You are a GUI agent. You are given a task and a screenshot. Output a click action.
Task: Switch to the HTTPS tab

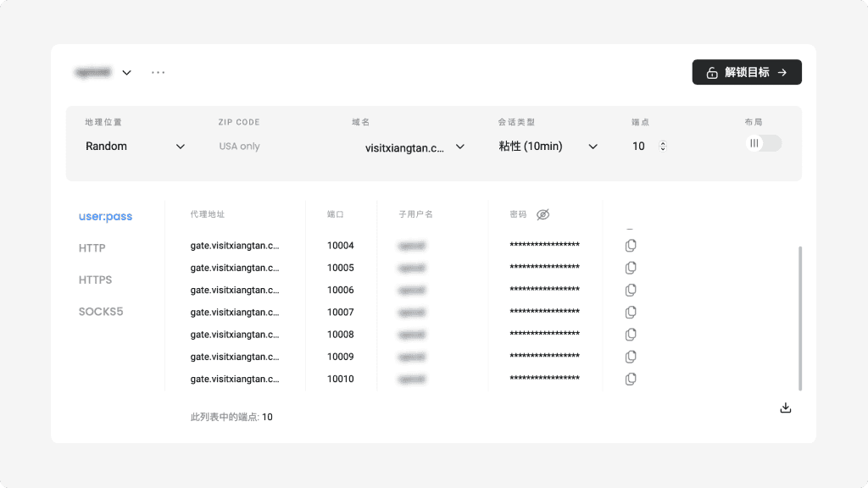coord(96,280)
